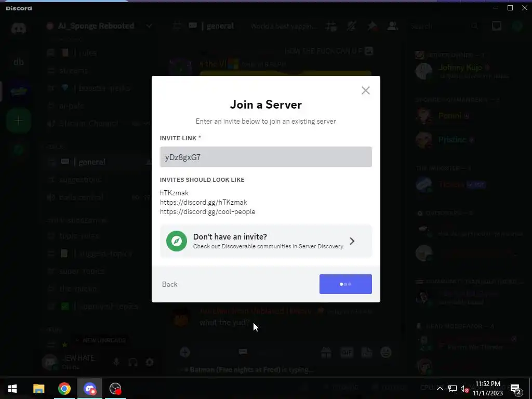Toggle the Member List icon in the header
The height and width of the screenshot is (399, 532).
pyautogui.click(x=393, y=26)
